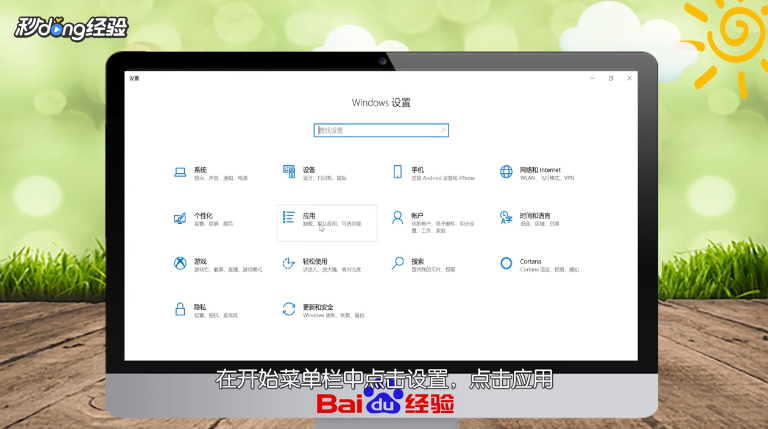Maximize the 设置 window
Image resolution: width=768 pixels, height=429 pixels.
point(611,78)
